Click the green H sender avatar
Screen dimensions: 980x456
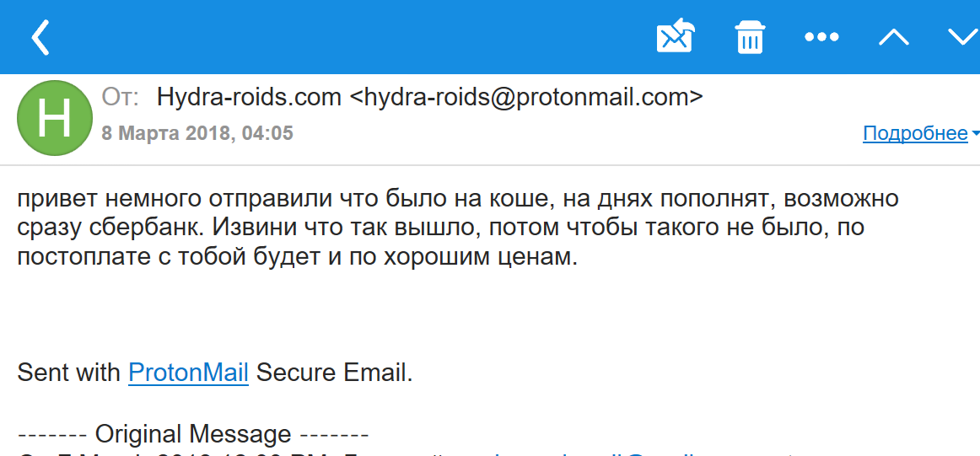[x=54, y=118]
